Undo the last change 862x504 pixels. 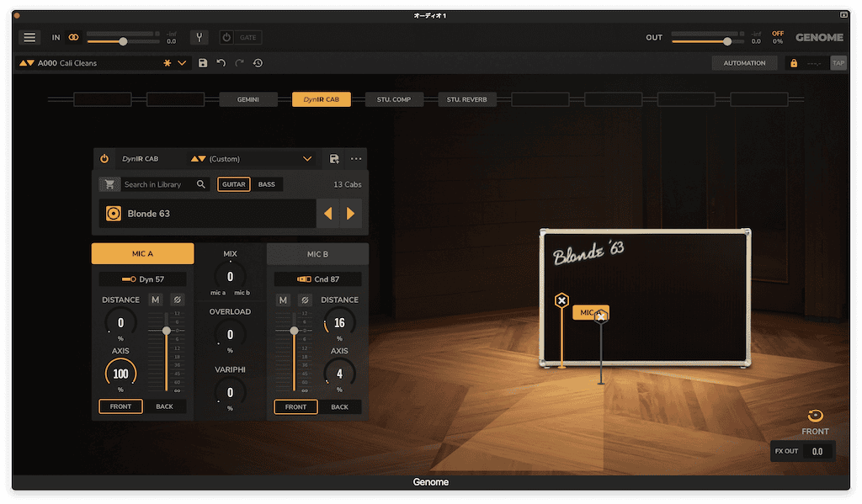[221, 63]
